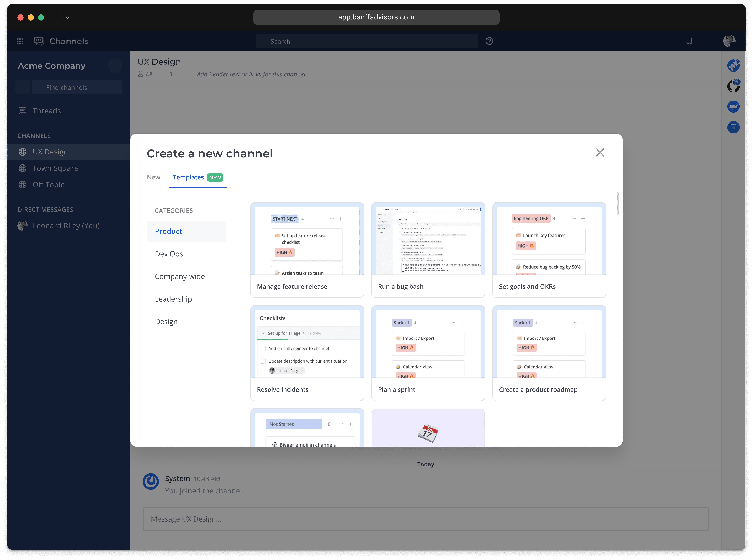The image size is (753, 560).
Task: Check 'Add on-call engineer to channel' checkbox
Action: [x=263, y=348]
